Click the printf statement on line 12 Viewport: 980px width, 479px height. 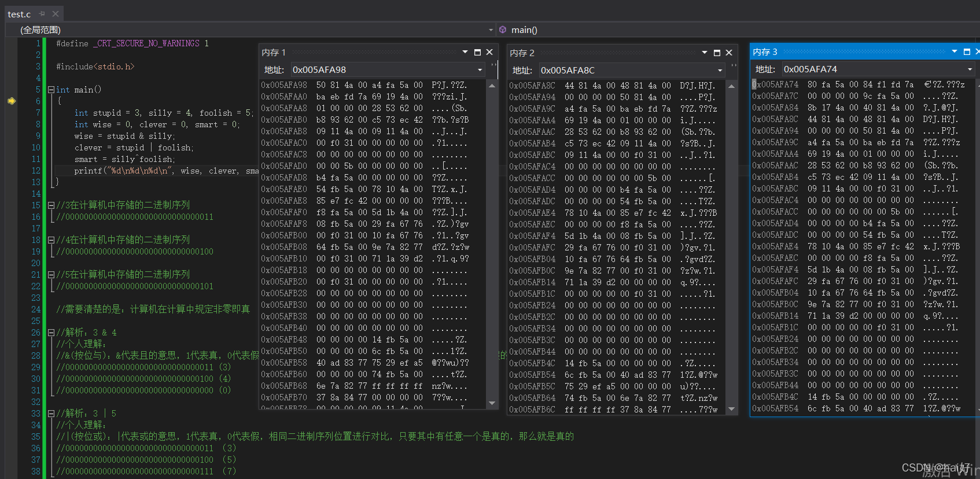166,171
